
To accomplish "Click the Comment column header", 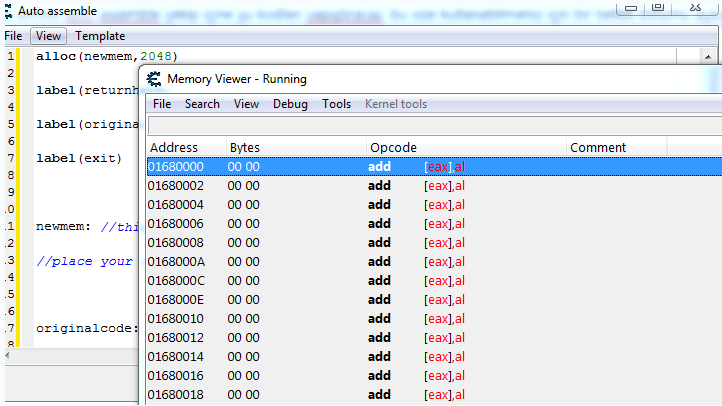I will click(616, 147).
